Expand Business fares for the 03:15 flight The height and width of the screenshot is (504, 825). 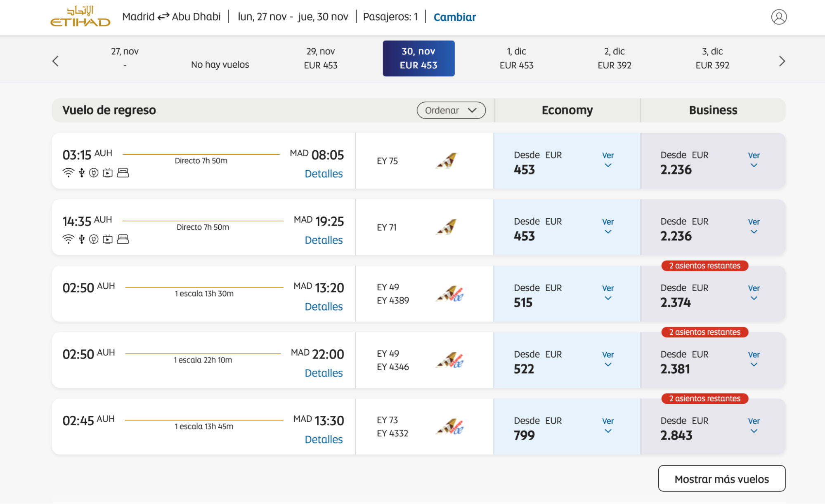[754, 160]
